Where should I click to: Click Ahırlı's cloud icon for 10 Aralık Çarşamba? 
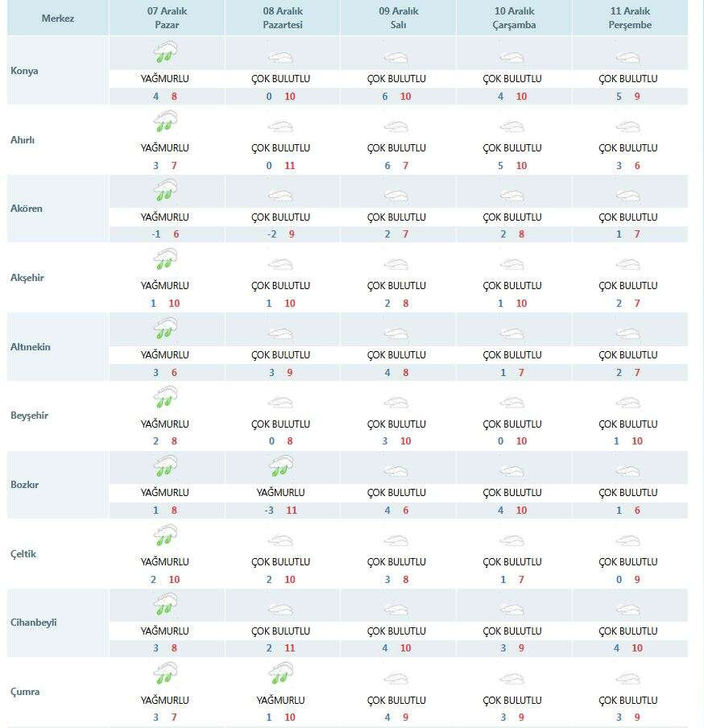click(512, 127)
